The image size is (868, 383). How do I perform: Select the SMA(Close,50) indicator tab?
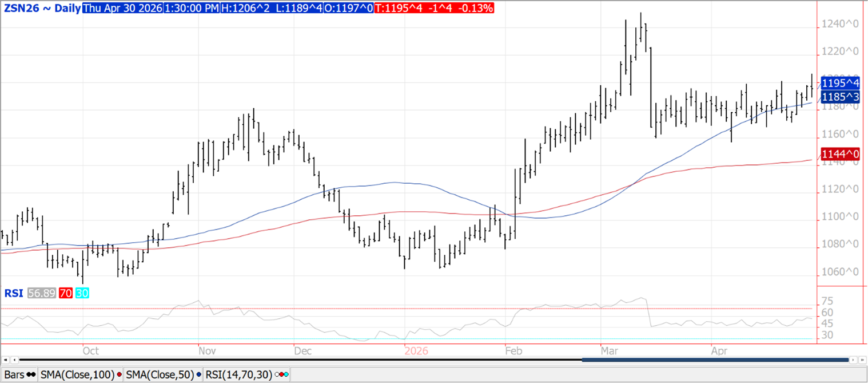[159, 374]
